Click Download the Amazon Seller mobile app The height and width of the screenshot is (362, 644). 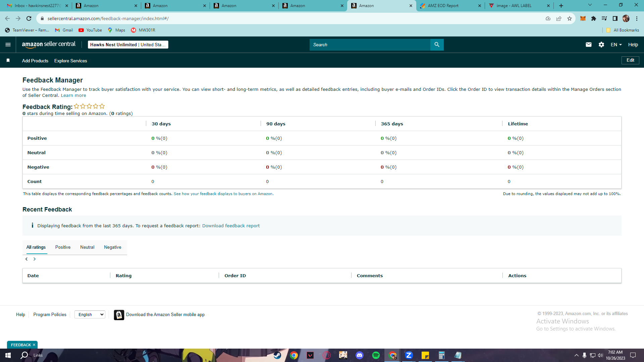(165, 315)
